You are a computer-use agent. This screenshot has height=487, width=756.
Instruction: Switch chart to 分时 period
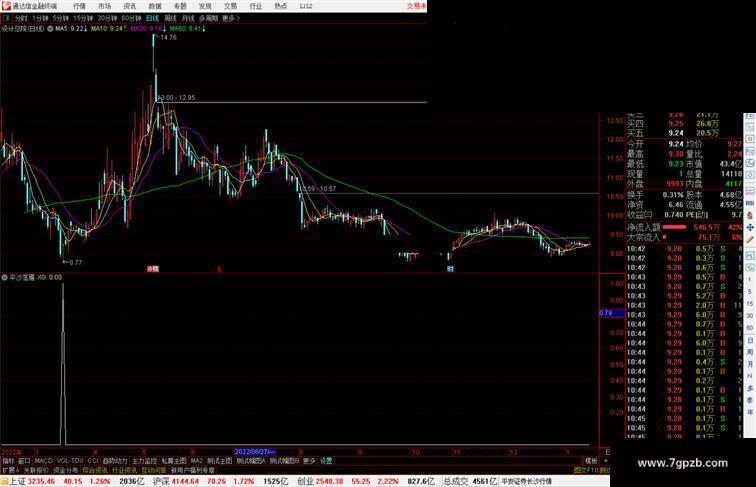pos(21,18)
